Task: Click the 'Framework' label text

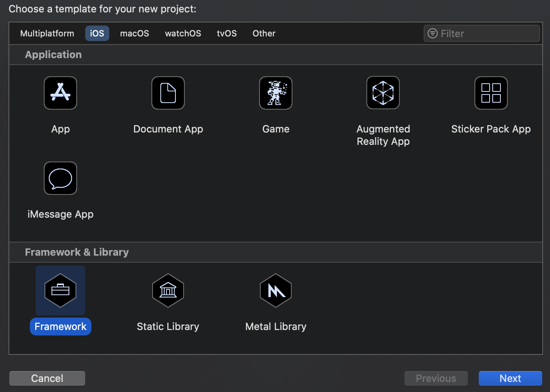Action: click(x=60, y=327)
